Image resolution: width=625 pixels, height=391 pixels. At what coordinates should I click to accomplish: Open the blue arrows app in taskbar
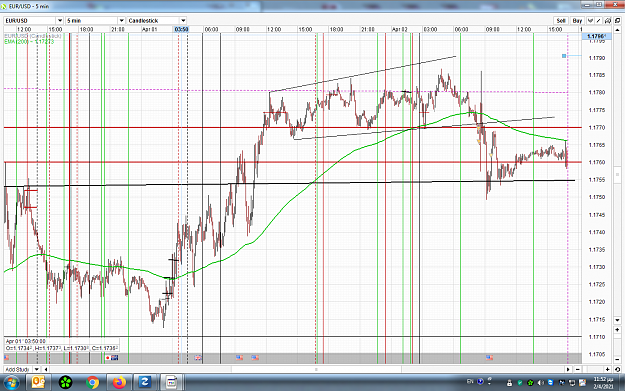tap(145, 383)
